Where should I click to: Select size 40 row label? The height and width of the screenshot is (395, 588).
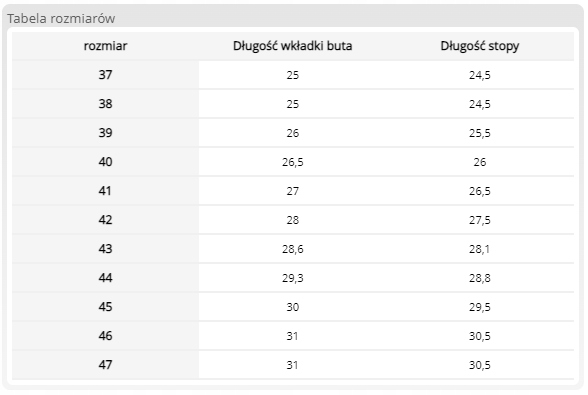point(105,162)
